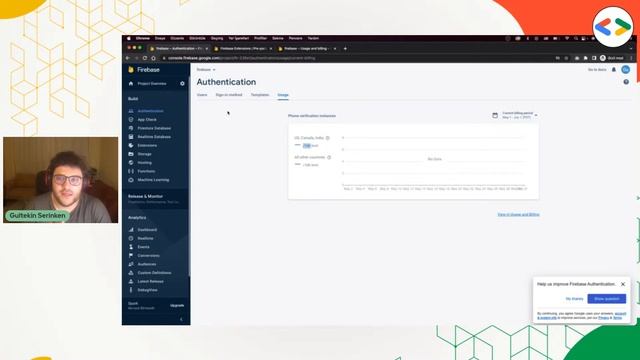Screen dimensions: 640x360
Task: Collapse sidebar with bottom chevron
Action: click(181, 320)
